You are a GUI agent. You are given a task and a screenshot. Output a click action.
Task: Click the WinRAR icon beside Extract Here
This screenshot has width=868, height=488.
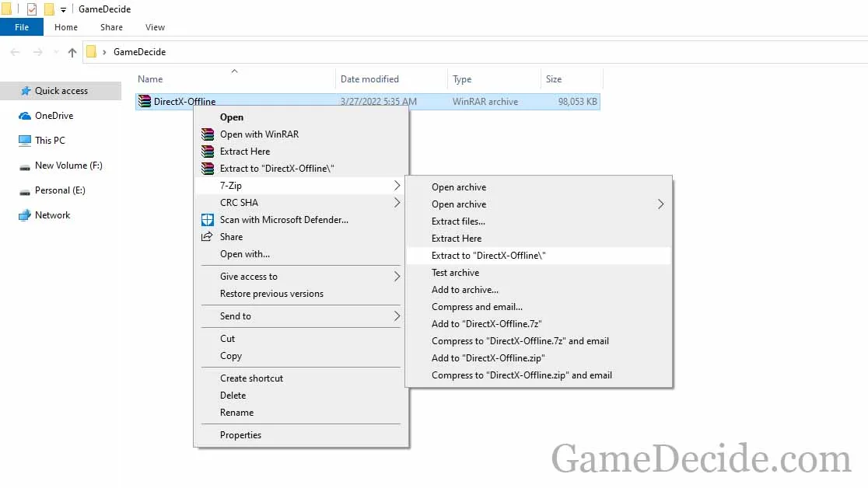pos(208,152)
